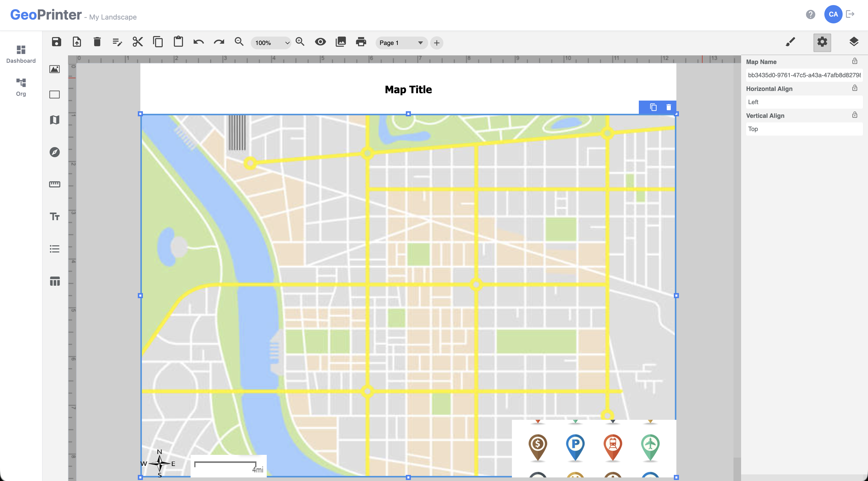
Task: Toggle lock on Vertical Align property
Action: pyautogui.click(x=855, y=115)
